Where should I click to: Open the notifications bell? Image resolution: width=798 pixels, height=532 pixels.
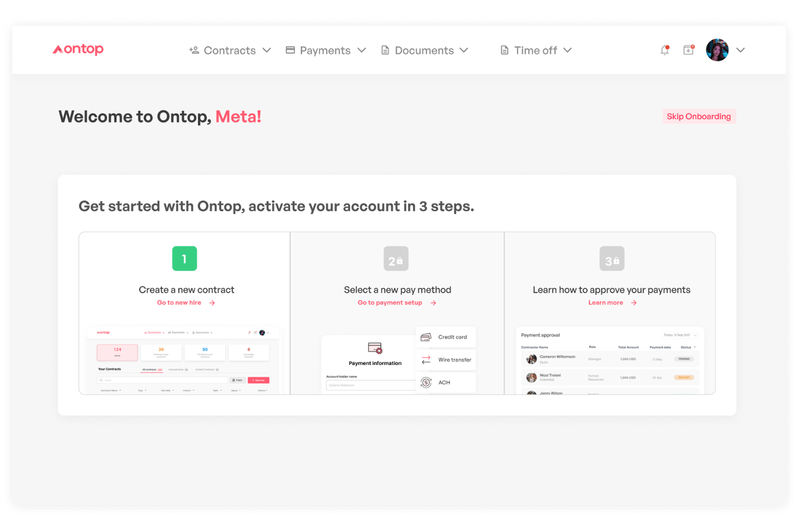[x=665, y=50]
